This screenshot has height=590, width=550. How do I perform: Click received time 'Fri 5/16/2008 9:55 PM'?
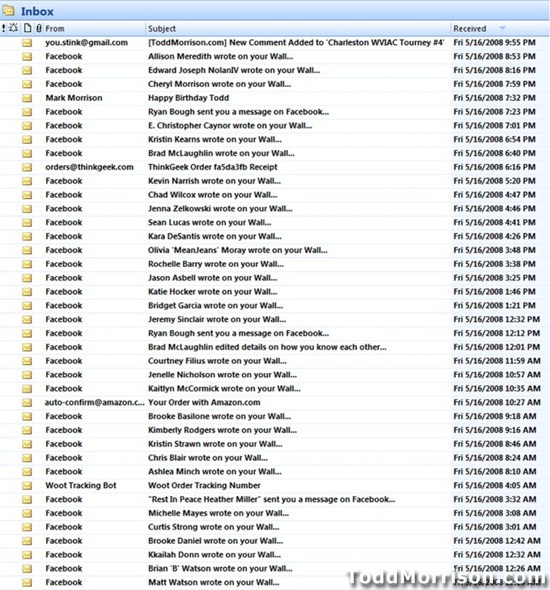[494, 43]
